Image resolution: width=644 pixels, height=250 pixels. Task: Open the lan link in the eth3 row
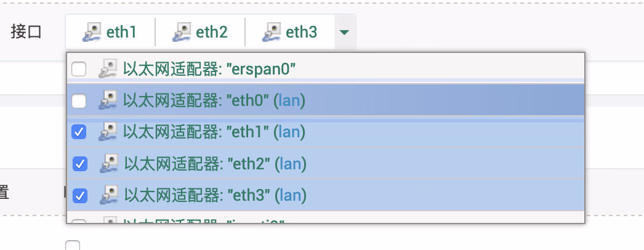pos(290,195)
